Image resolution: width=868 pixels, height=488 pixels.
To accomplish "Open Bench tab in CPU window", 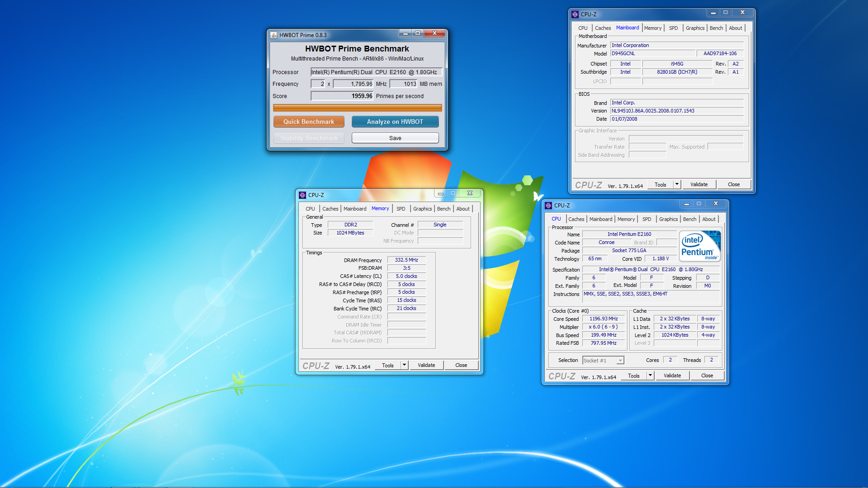I will coord(689,219).
